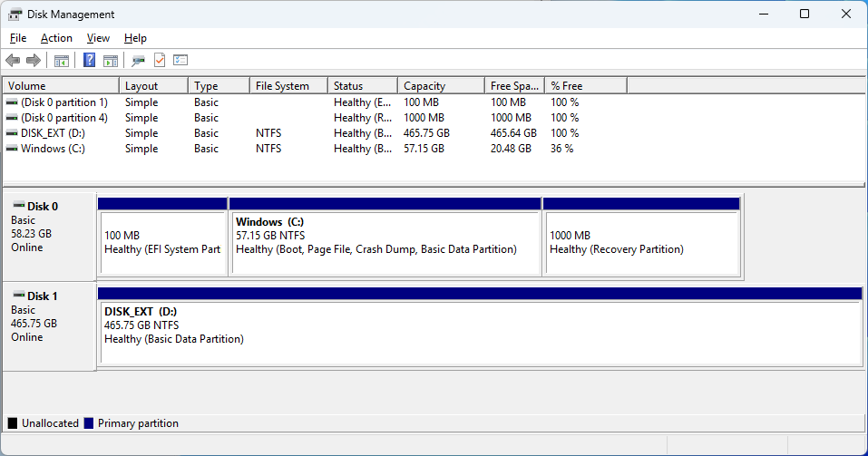
Task: Click the Forward arrow in the toolbar
Action: pos(34,61)
